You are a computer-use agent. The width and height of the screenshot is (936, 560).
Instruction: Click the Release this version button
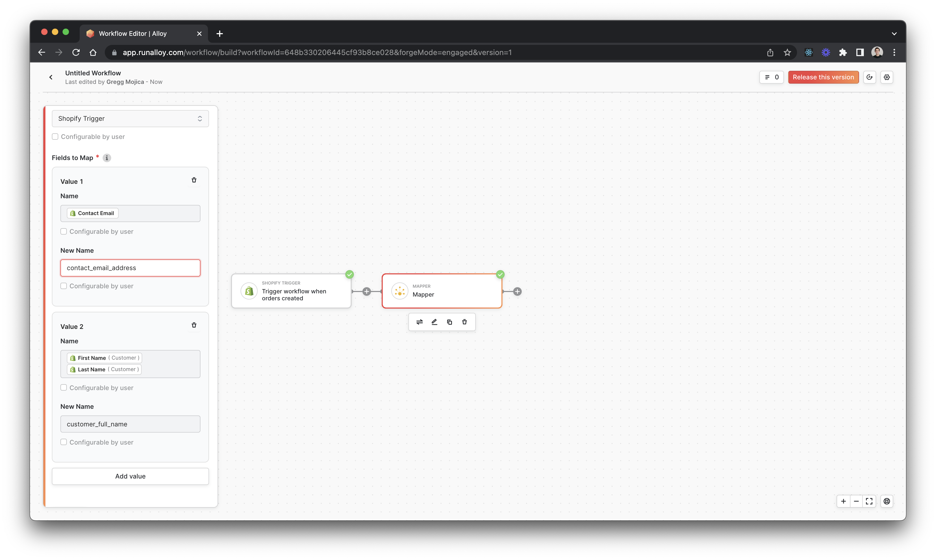[823, 77]
